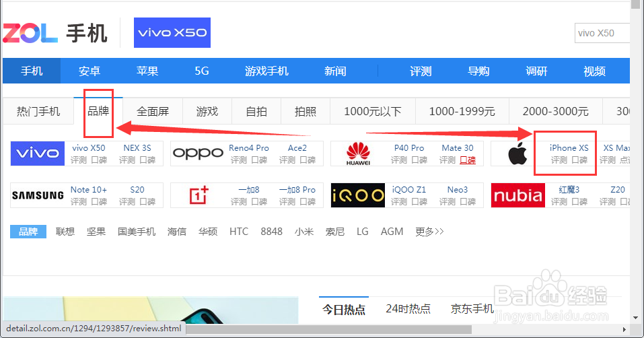Open the Neo3 product link

click(458, 190)
